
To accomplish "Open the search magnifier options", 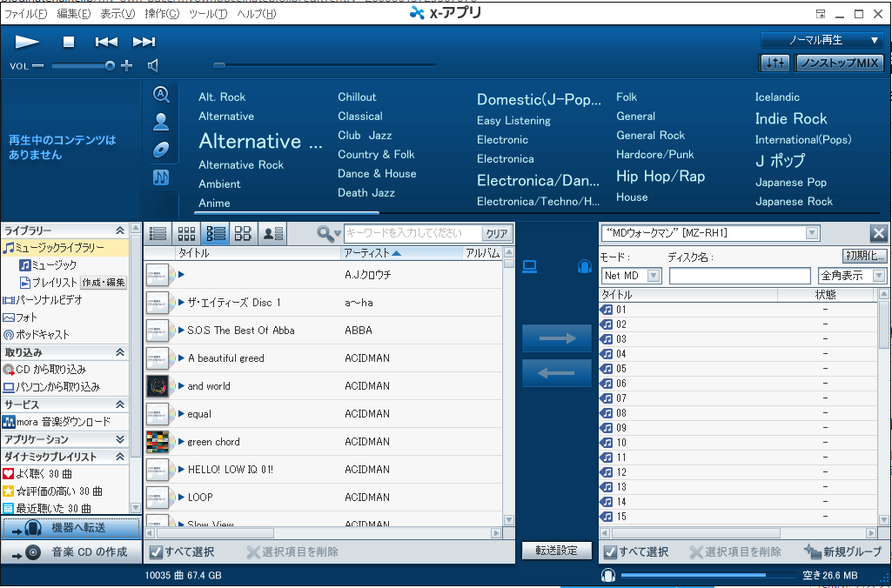I will point(328,233).
